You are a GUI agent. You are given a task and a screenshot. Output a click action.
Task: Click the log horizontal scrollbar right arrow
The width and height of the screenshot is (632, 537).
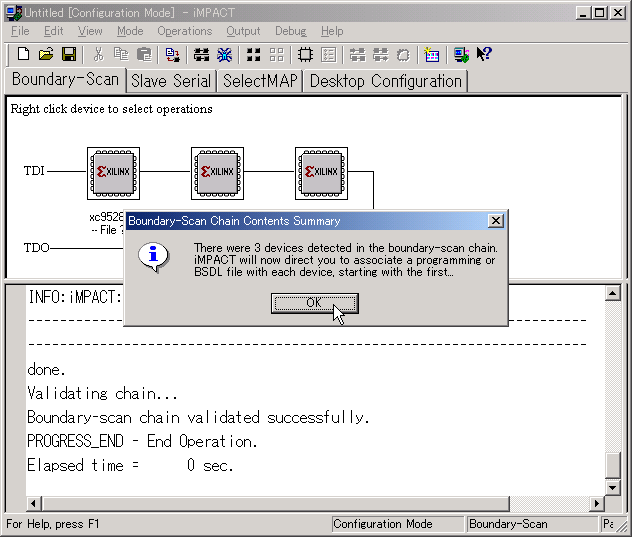(x=597, y=503)
